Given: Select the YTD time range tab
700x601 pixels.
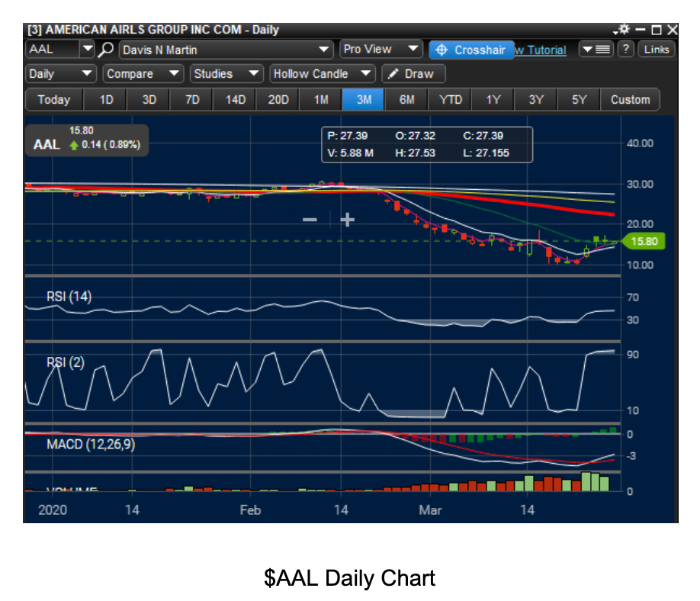Looking at the screenshot, I should click(x=450, y=100).
